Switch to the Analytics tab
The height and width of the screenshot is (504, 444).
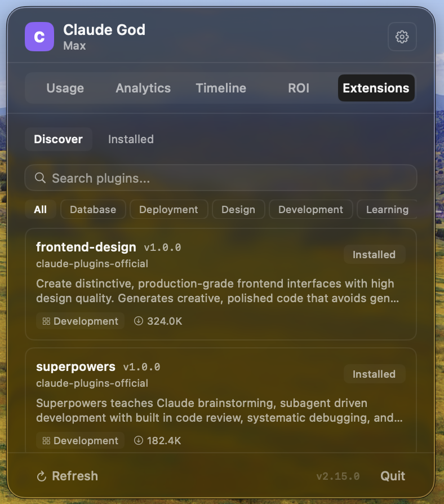(143, 88)
